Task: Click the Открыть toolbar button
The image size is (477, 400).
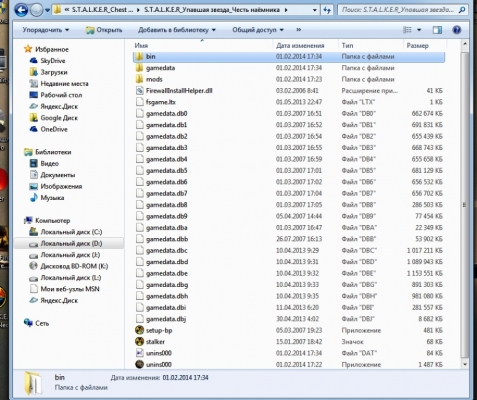Action: tap(104, 30)
